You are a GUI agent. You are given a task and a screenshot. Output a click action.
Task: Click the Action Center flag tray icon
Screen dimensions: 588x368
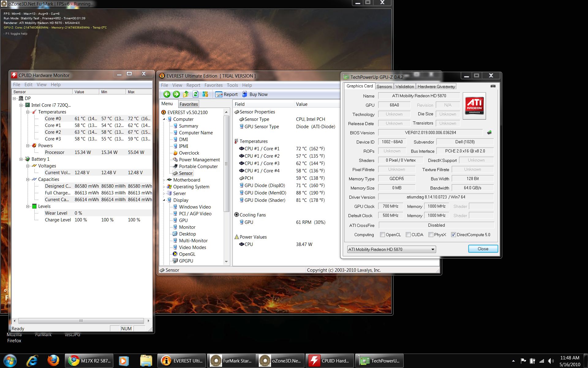click(523, 361)
